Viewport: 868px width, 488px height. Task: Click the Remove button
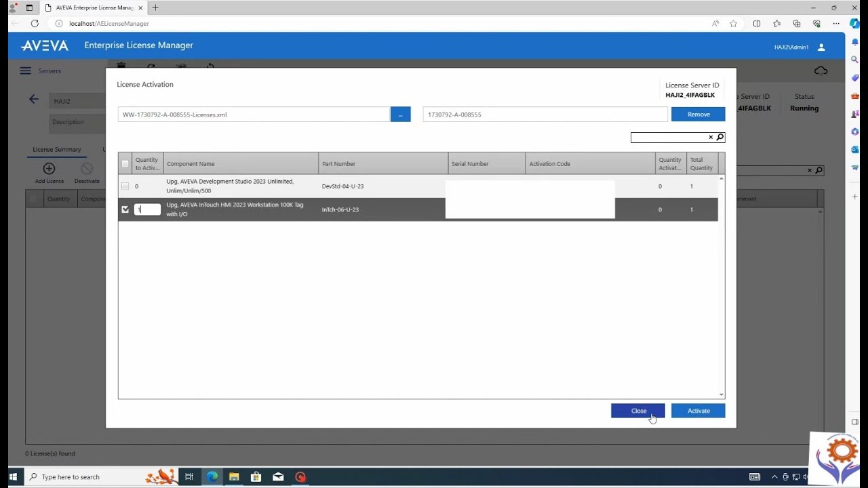click(698, 115)
